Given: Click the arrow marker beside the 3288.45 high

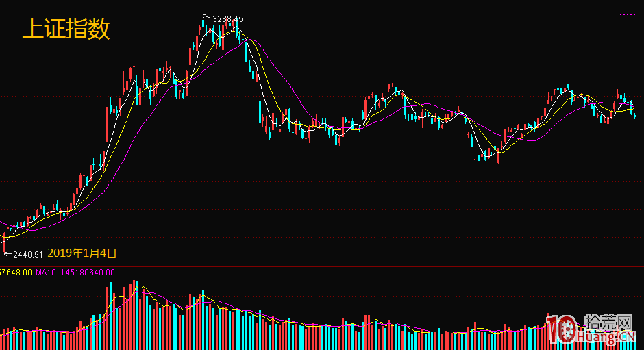Looking at the screenshot, I should (208, 17).
